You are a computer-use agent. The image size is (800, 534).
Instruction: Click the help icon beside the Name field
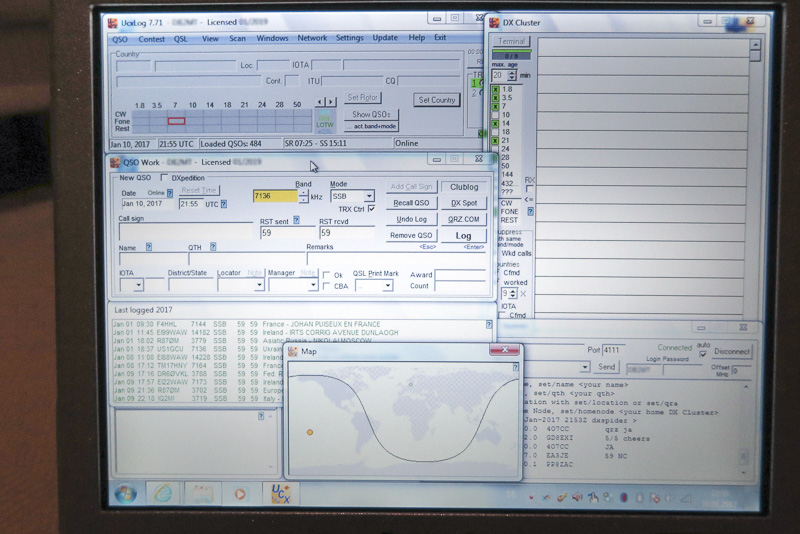(x=149, y=247)
